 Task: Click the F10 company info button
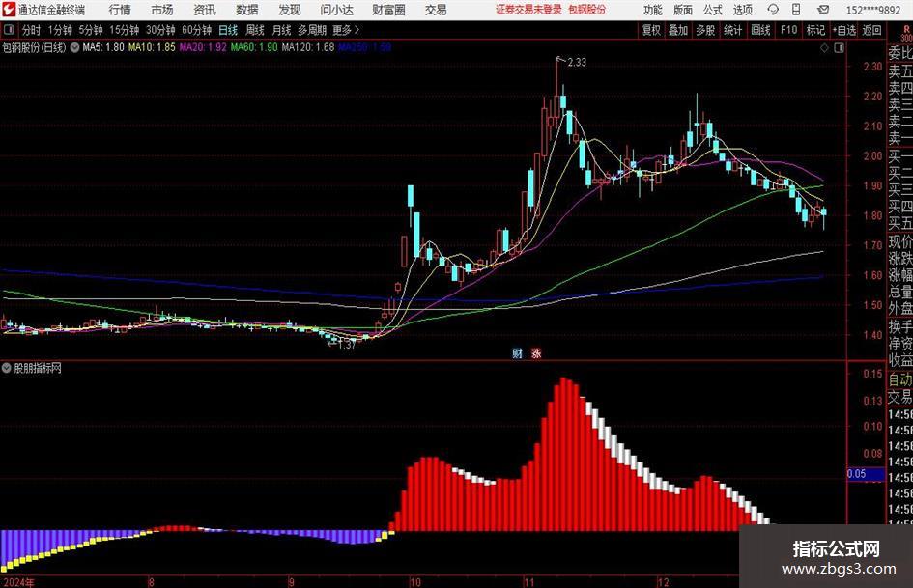coord(789,30)
